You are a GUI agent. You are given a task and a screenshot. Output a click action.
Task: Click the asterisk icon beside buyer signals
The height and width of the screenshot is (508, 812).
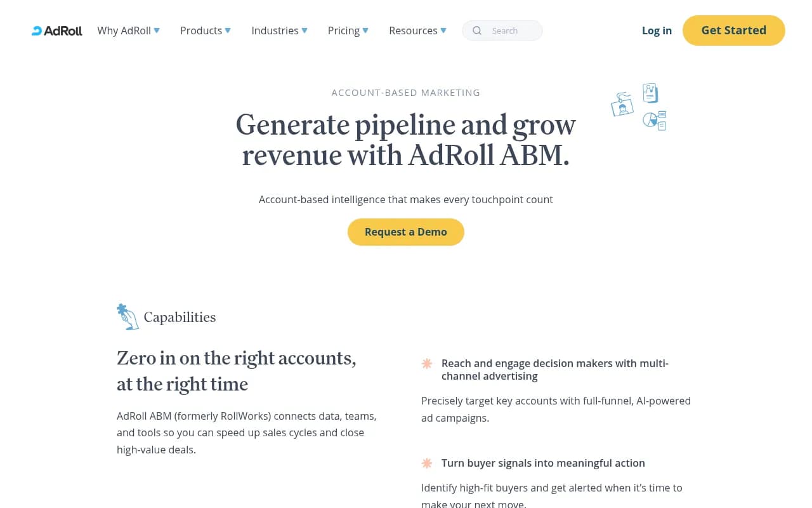click(x=427, y=464)
